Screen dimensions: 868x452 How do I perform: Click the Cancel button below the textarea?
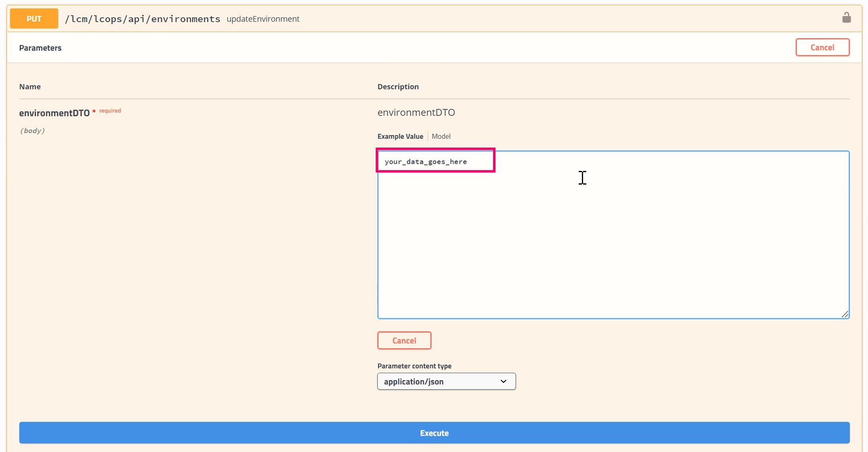point(404,341)
